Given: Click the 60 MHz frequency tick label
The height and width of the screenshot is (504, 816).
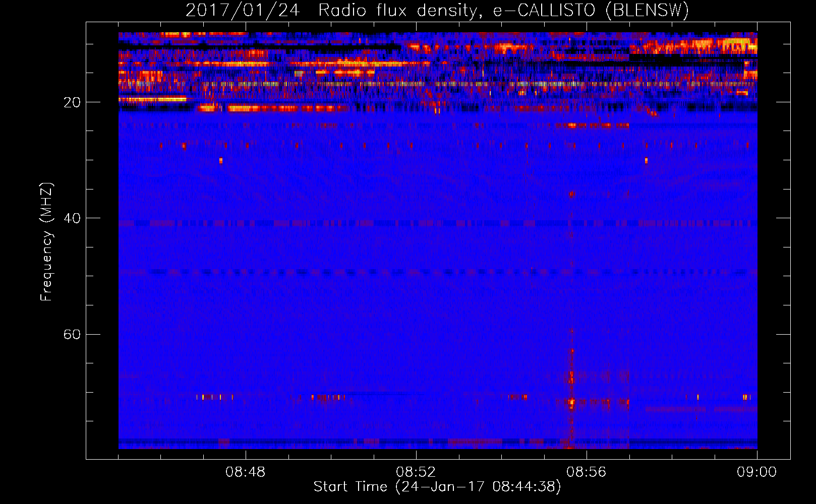Looking at the screenshot, I should (72, 335).
